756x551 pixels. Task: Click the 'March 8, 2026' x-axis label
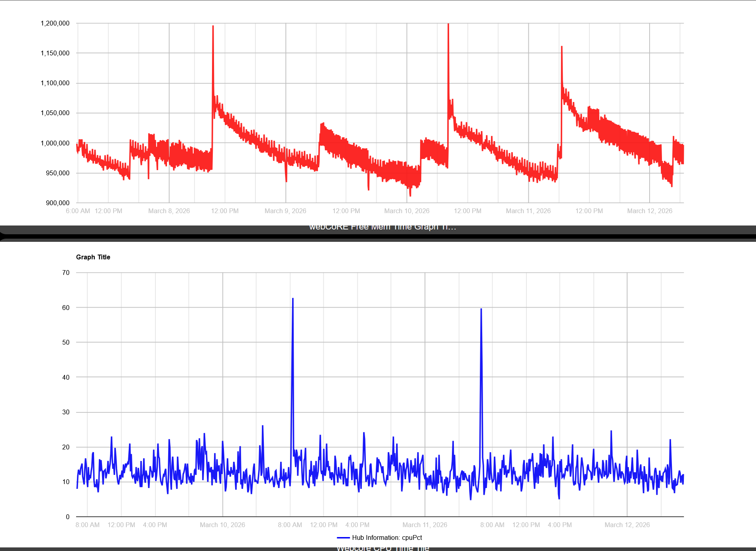(x=169, y=211)
